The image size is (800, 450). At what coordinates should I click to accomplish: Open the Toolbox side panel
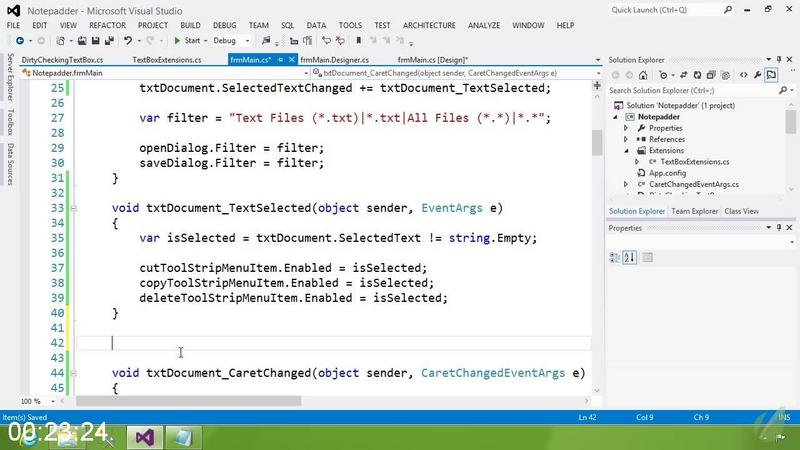[10, 122]
